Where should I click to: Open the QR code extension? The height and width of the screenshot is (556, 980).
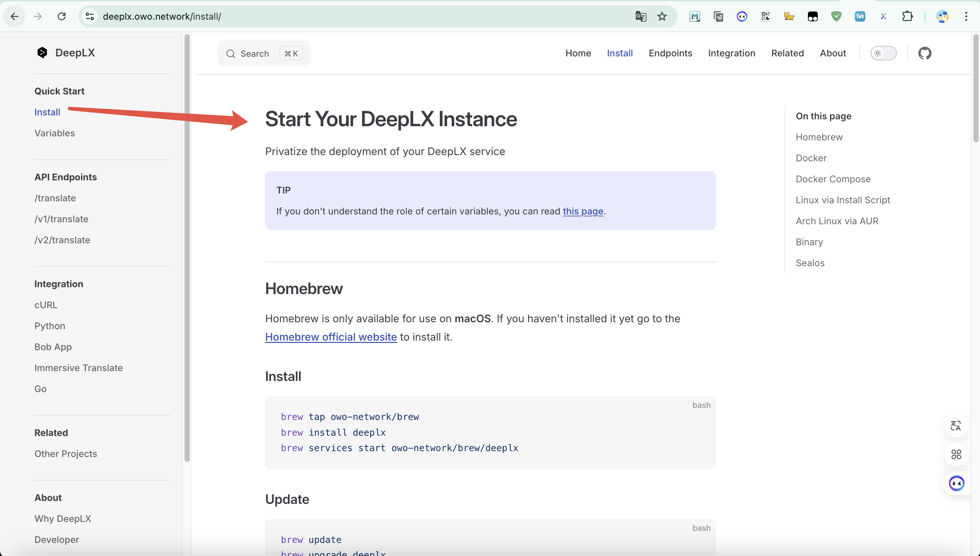tap(765, 16)
